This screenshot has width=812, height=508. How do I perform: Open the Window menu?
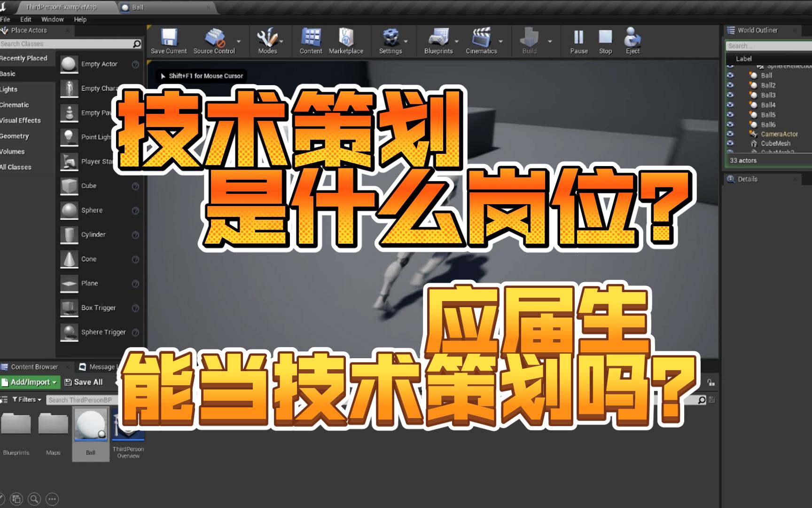click(x=52, y=19)
